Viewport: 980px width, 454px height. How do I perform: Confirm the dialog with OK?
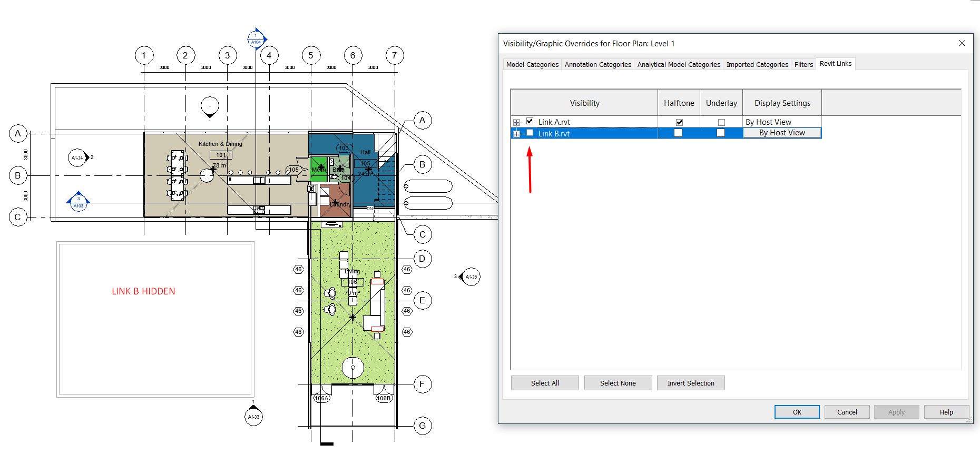pyautogui.click(x=797, y=412)
